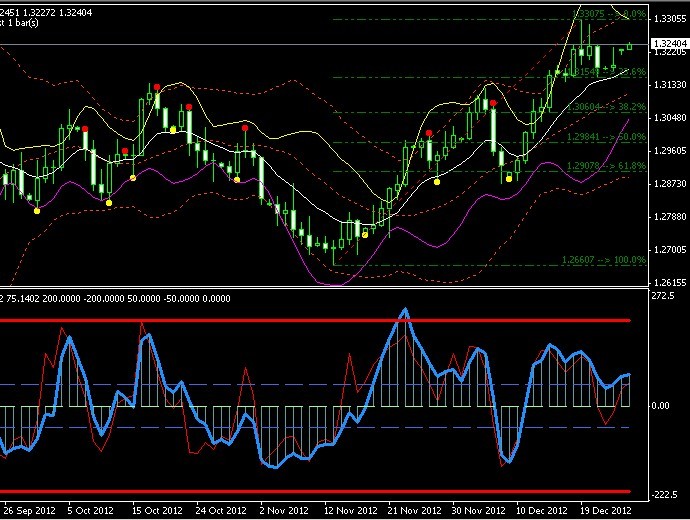Viewport: 690px width, 520px height.
Task: Click the current price label 1.32404
Action: (x=670, y=44)
